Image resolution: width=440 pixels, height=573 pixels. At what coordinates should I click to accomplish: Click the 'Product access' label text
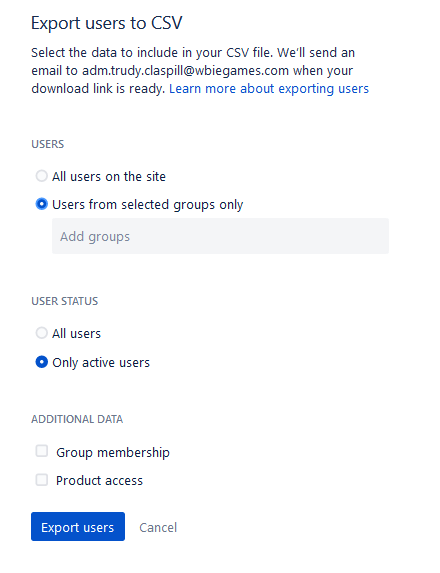[x=99, y=480]
